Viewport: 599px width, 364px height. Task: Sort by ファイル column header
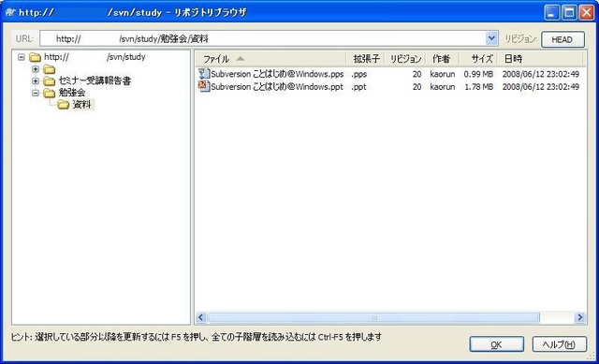(x=270, y=59)
